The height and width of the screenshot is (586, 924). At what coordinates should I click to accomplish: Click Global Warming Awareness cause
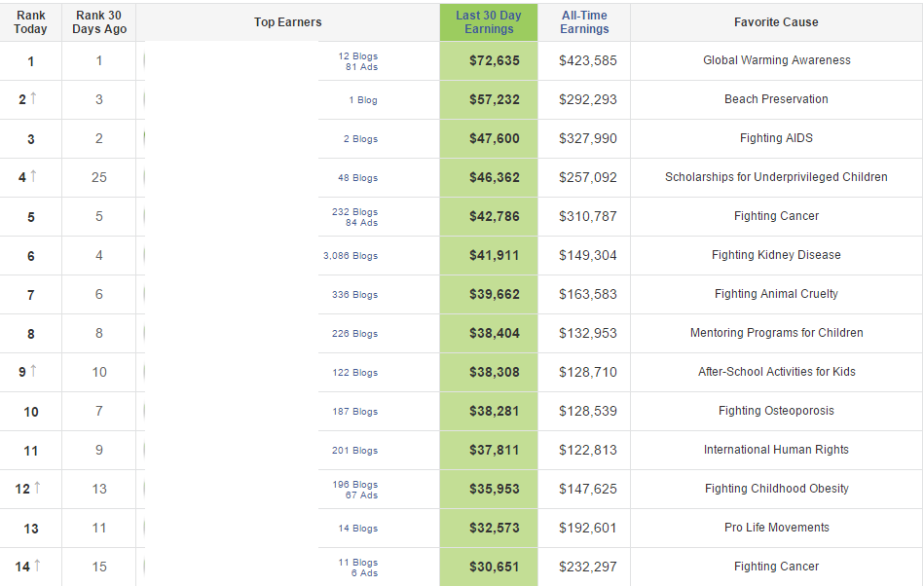[776, 60]
